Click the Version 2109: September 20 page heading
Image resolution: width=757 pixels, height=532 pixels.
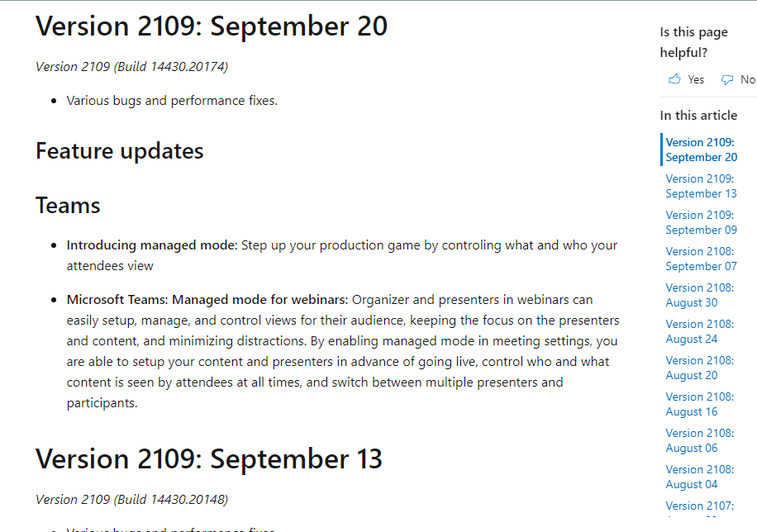210,26
